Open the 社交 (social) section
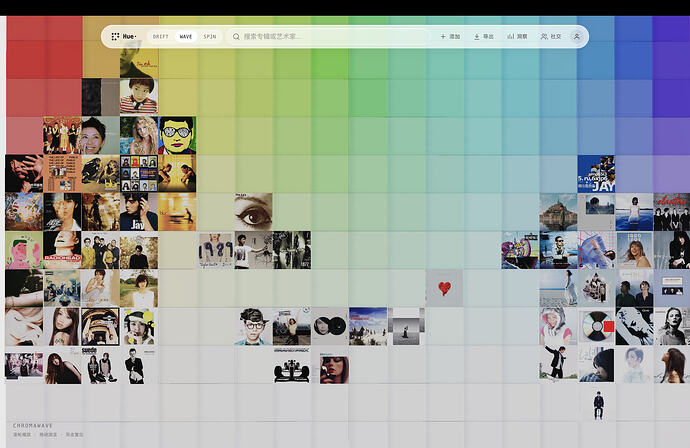The width and height of the screenshot is (690, 448). tap(551, 37)
